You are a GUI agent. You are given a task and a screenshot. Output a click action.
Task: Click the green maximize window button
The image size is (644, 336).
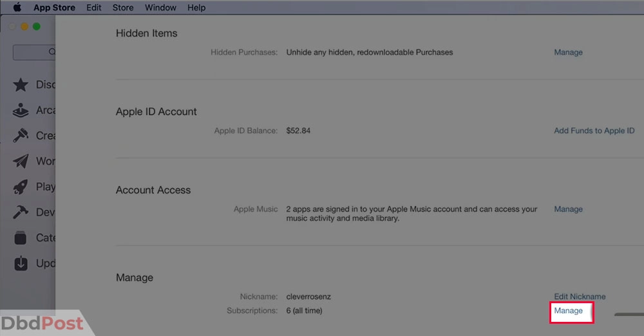click(x=37, y=26)
